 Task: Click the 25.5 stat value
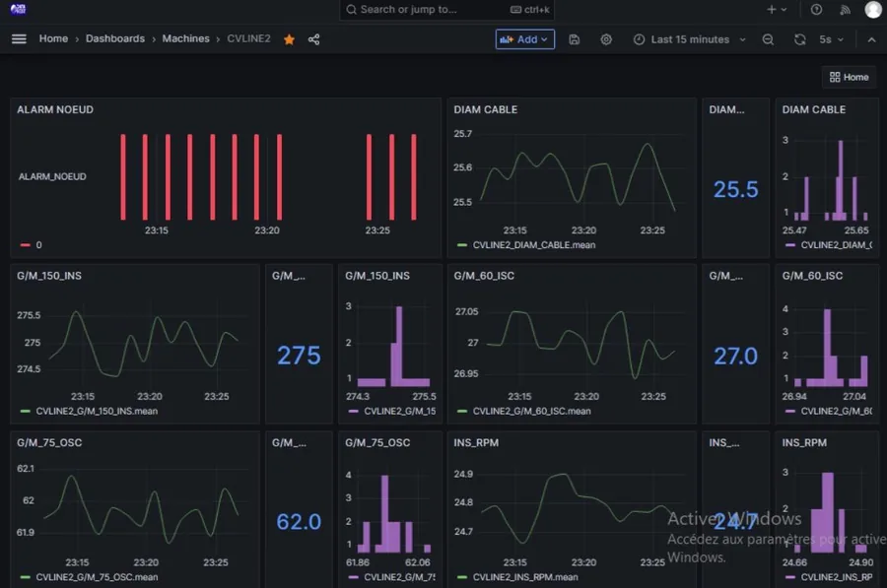pos(735,189)
